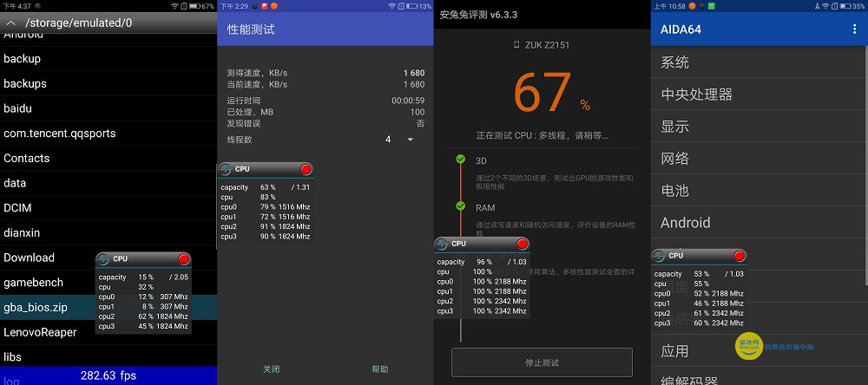The height and width of the screenshot is (385, 868).
Task: Tap the 关闭 button
Action: point(271,369)
